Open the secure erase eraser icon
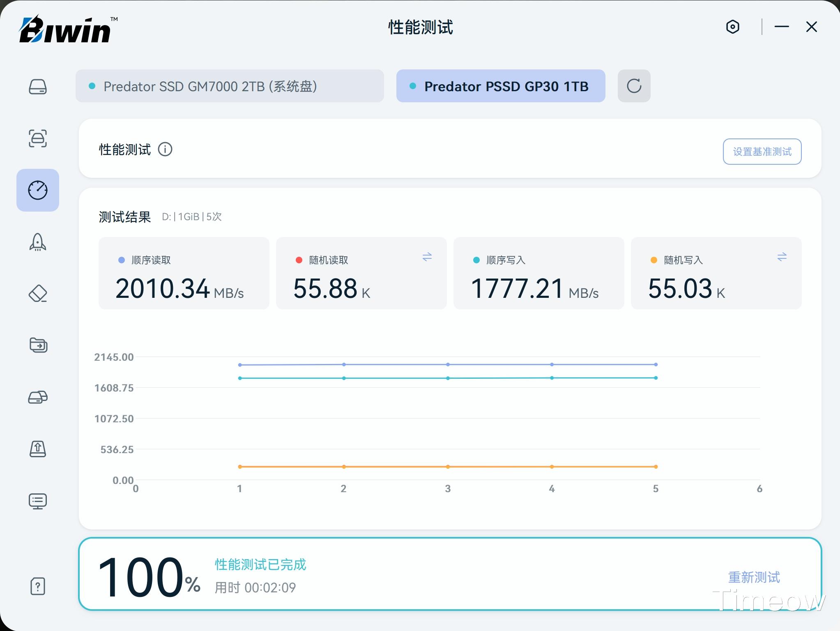Viewport: 840px width, 631px height. (x=38, y=294)
